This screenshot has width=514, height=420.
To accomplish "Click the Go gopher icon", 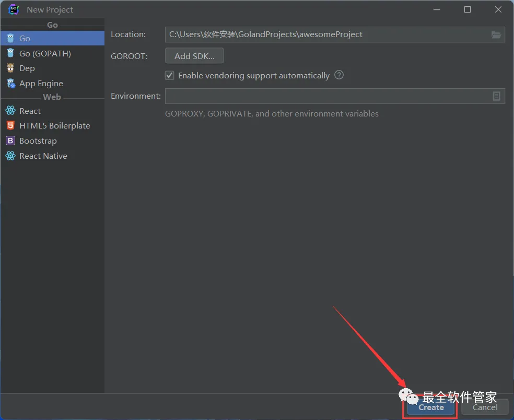I will [x=10, y=38].
